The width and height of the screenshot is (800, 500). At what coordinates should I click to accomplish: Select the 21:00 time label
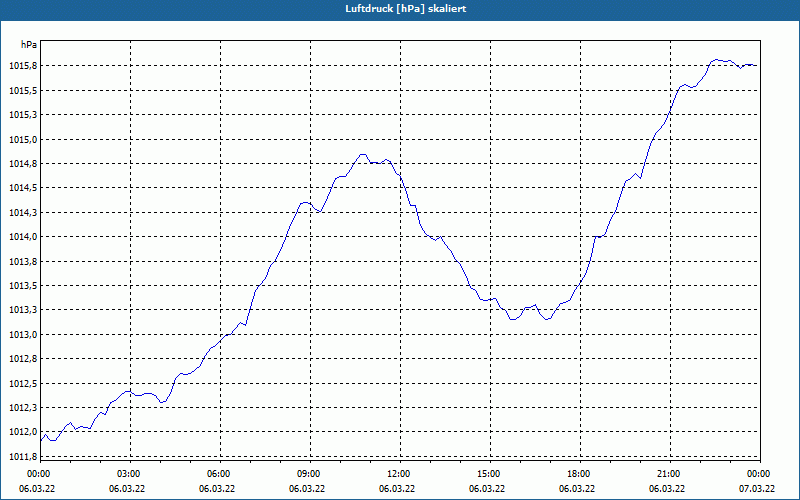tap(670, 474)
